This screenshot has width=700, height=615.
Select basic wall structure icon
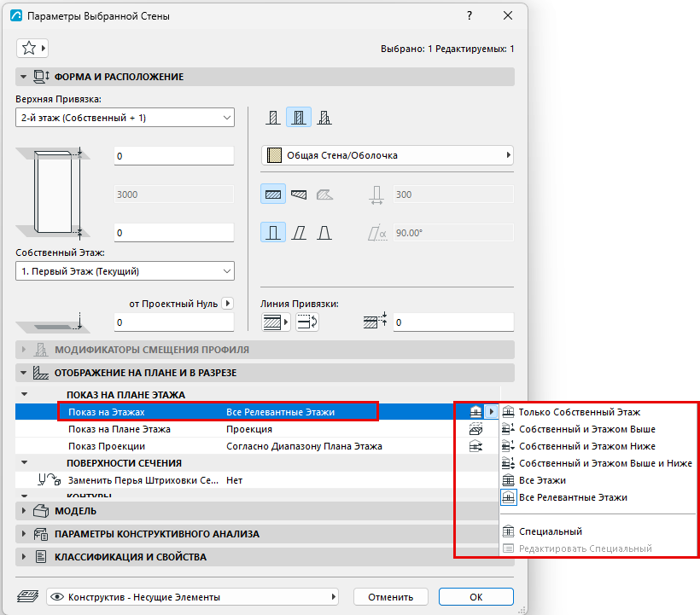coord(273,118)
